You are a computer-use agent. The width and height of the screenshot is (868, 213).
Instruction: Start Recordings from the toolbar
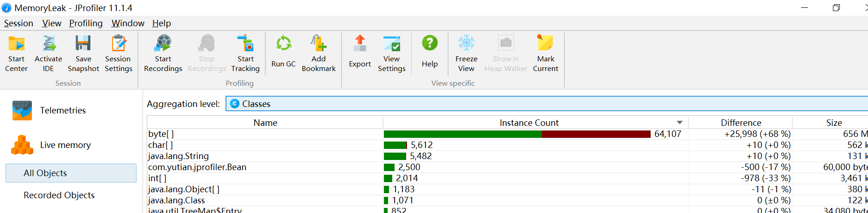pyautogui.click(x=163, y=53)
